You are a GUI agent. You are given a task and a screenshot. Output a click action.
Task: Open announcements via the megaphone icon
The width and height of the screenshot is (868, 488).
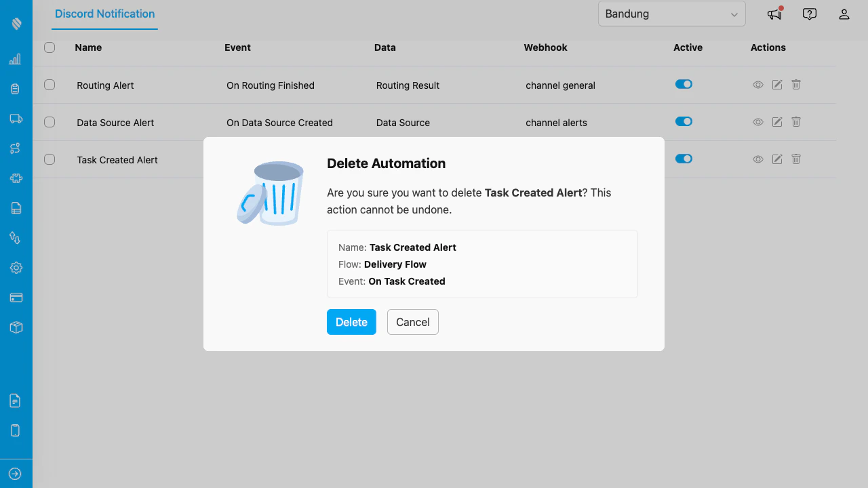[774, 14]
